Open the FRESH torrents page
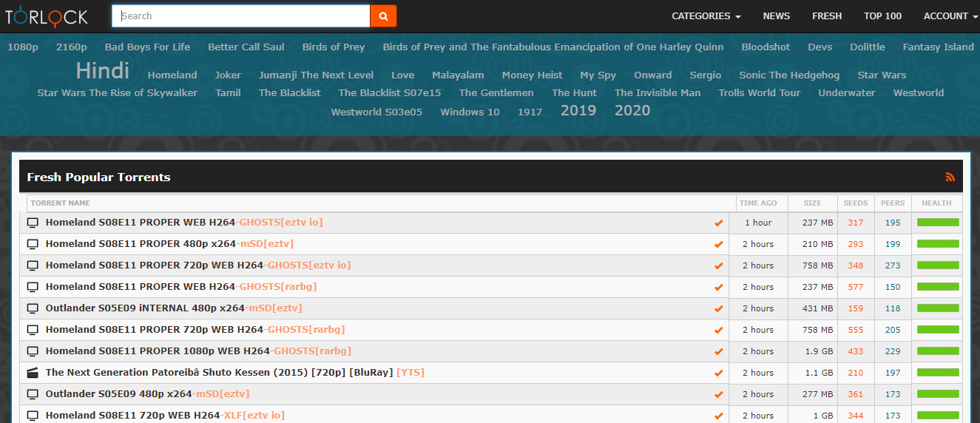The width and height of the screenshot is (980, 423). (827, 16)
